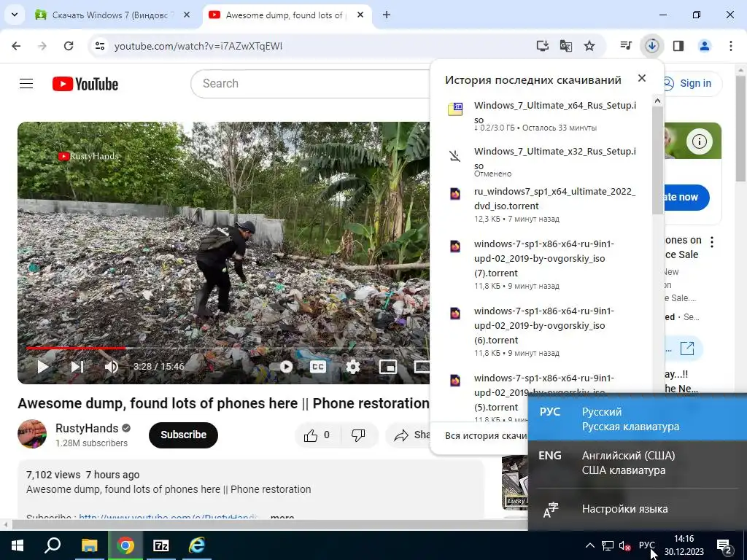
Task: Toggle the Chrome side panel icon
Action: click(x=678, y=46)
